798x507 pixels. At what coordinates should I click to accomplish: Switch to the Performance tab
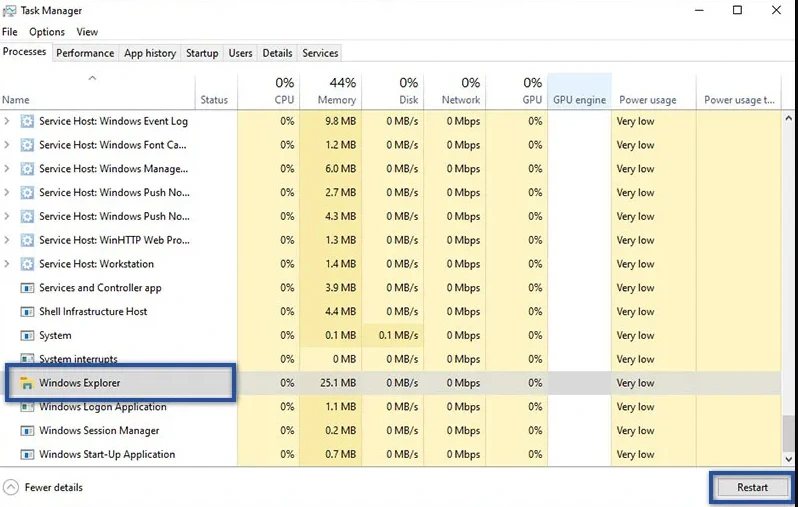pyautogui.click(x=85, y=53)
